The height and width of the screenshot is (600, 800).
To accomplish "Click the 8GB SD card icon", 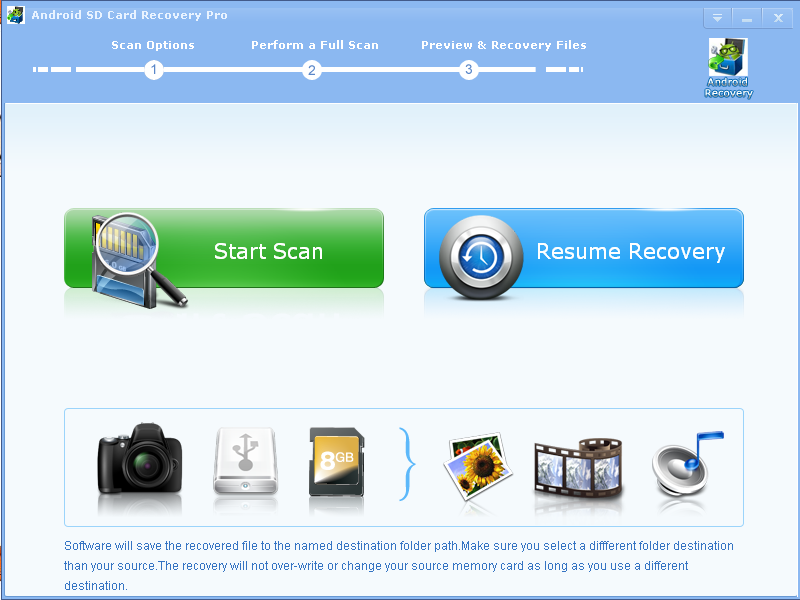I will pyautogui.click(x=337, y=462).
